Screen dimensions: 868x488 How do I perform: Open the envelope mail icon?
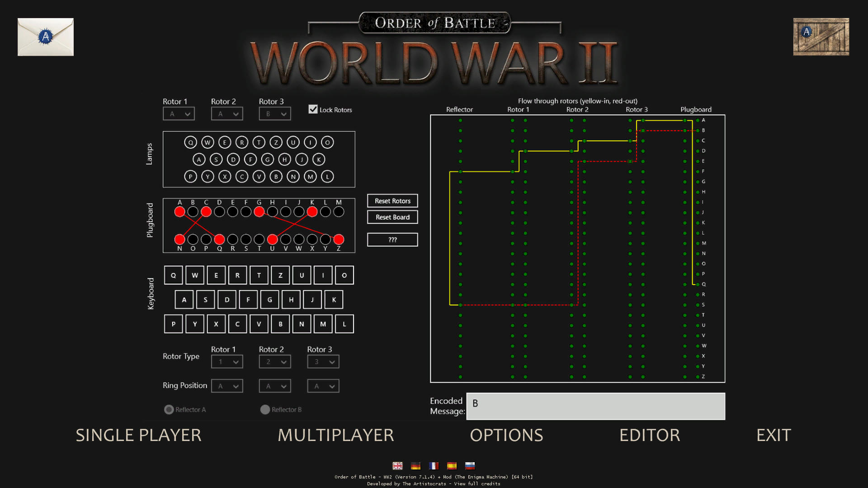pos(46,37)
